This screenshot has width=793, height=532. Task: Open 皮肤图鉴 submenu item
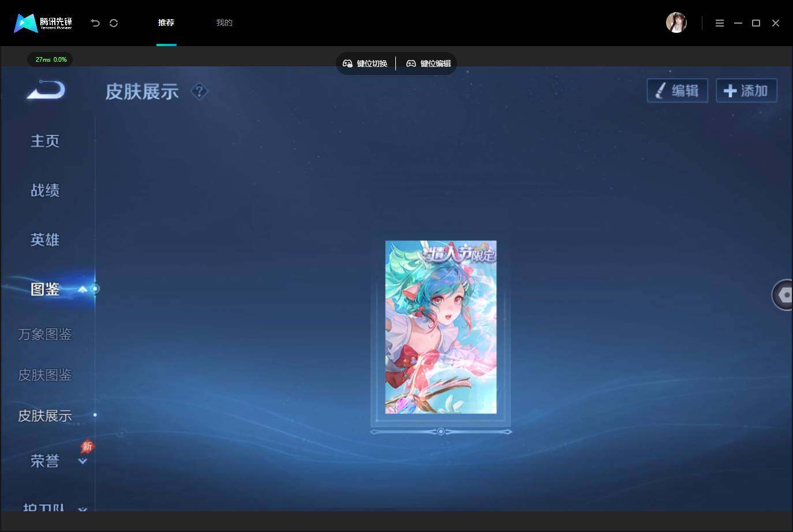tap(45, 375)
